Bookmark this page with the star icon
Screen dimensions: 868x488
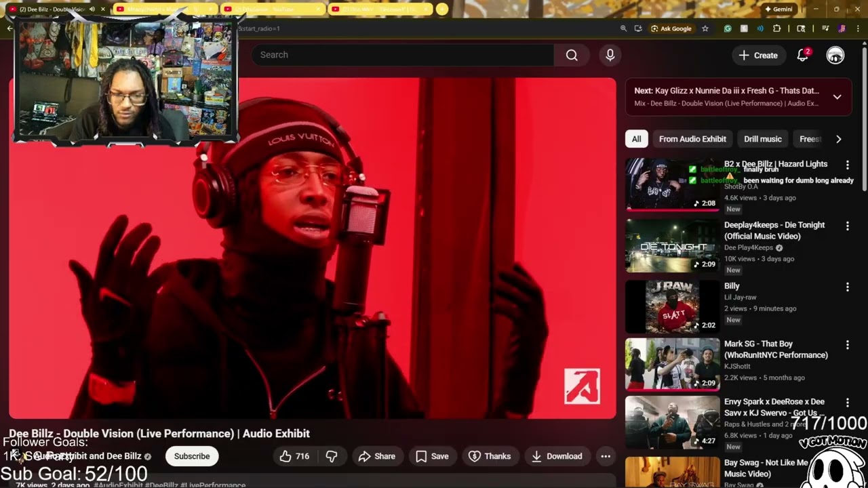pos(705,28)
